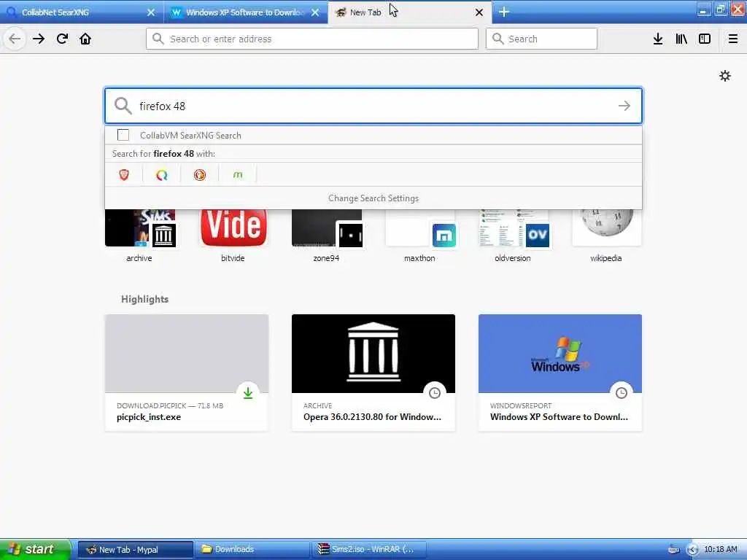The image size is (747, 560).
Task: Search with the multicolor Q engine icon
Action: (161, 175)
